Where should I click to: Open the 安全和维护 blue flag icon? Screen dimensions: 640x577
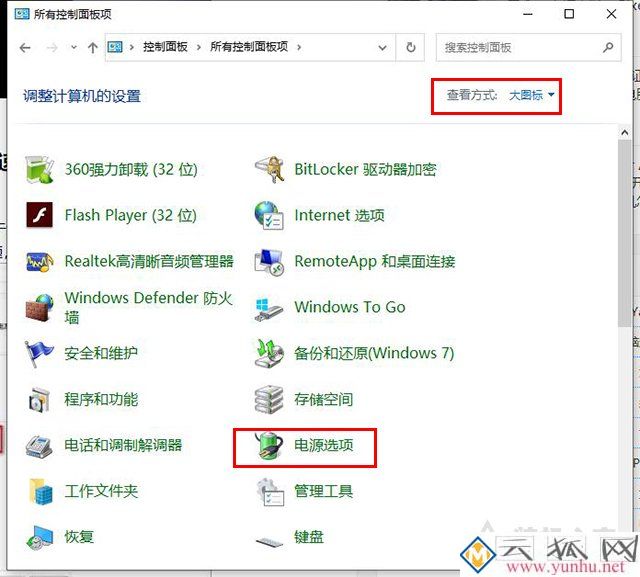(x=38, y=353)
